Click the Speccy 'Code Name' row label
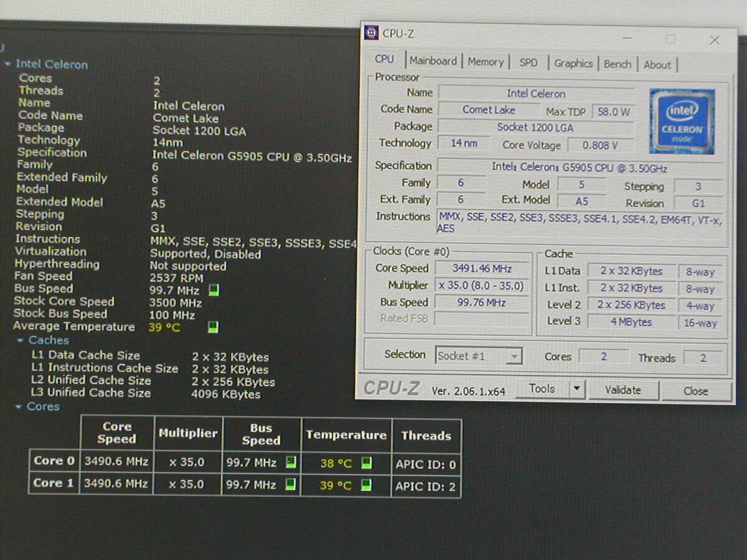The image size is (747, 560). coord(50,116)
